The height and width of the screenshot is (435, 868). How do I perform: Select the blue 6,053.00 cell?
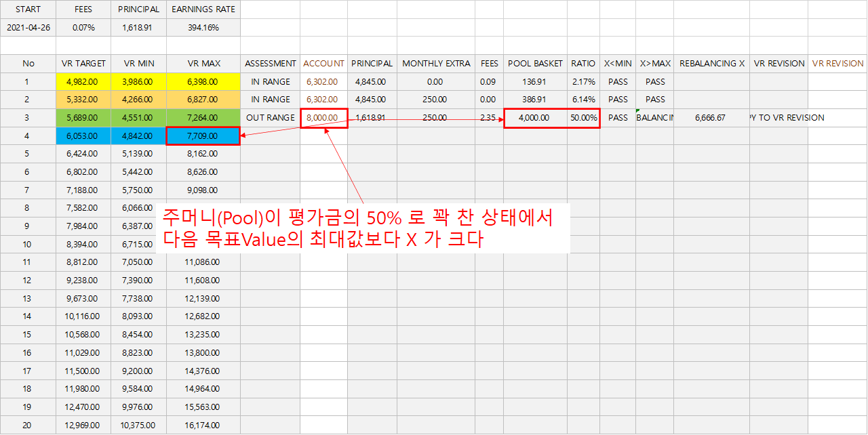click(x=83, y=136)
